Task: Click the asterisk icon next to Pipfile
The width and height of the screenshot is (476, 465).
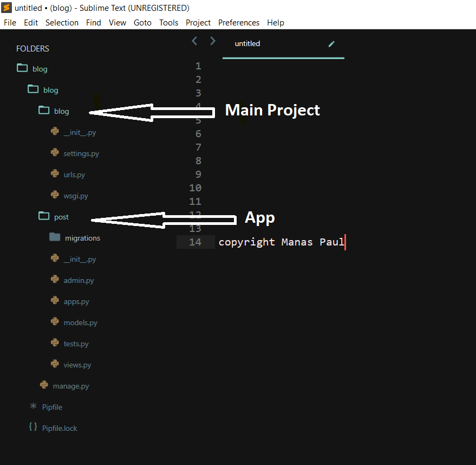Action: [33, 406]
